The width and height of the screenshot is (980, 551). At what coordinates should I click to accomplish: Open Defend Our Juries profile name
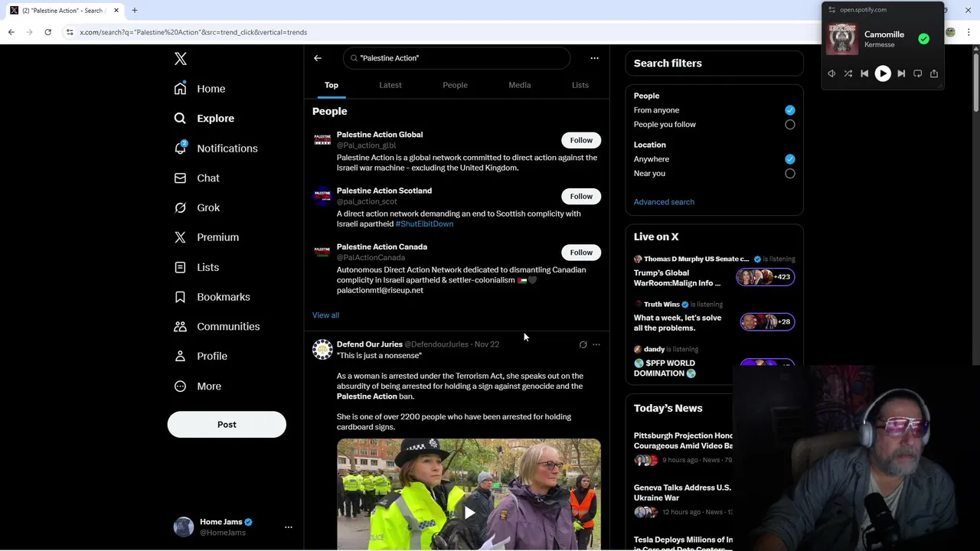coord(369,344)
